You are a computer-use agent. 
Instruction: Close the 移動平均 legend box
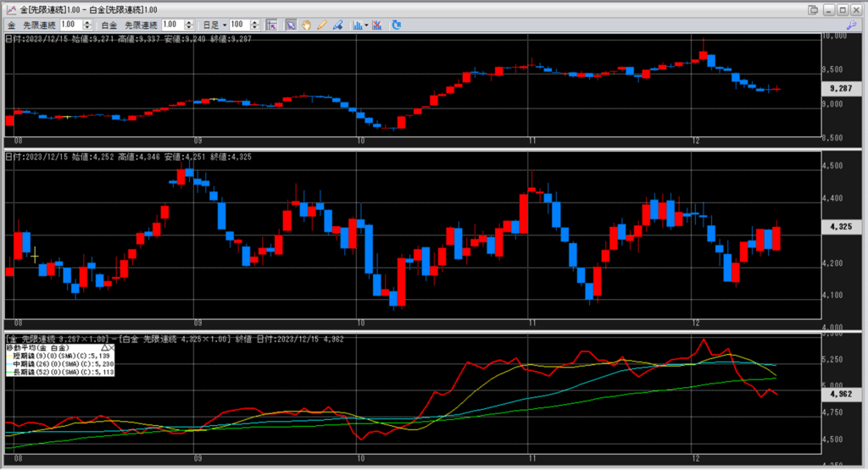111,347
